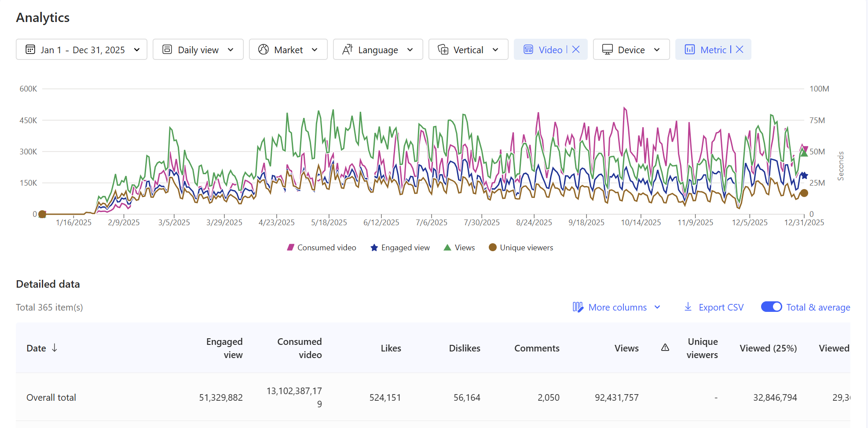This screenshot has height=428, width=868.
Task: Open the Vertical filter dropdown
Action: tap(468, 50)
